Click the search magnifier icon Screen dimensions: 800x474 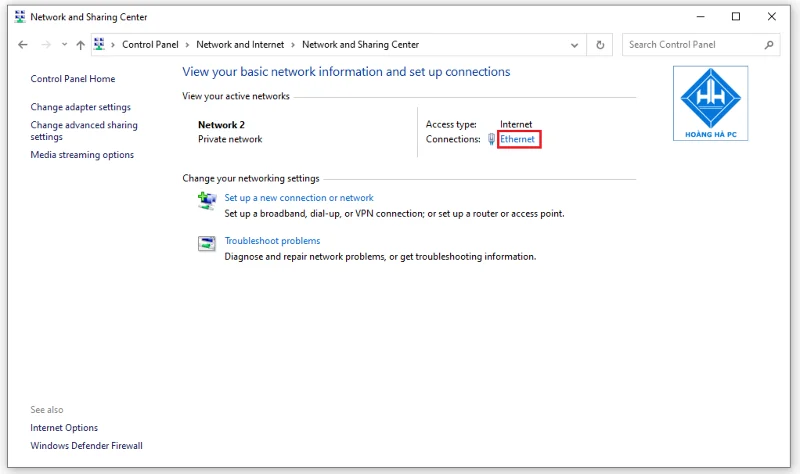769,45
